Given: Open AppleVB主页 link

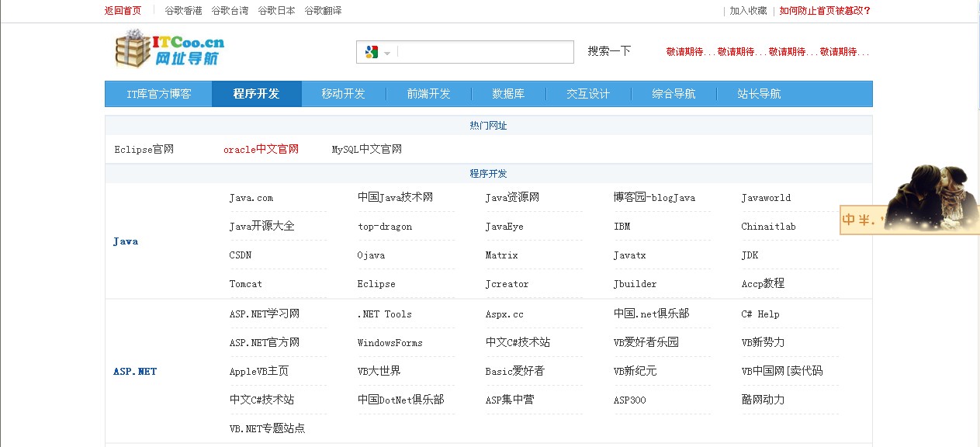Looking at the screenshot, I should tap(259, 371).
